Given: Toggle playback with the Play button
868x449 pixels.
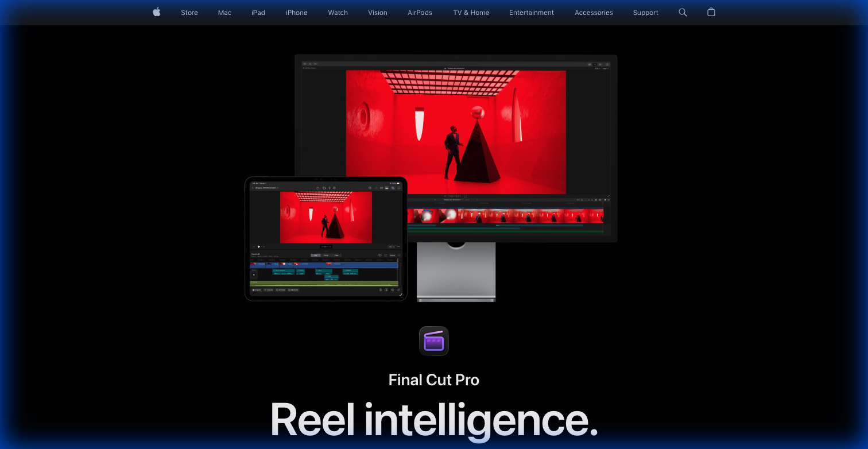Looking at the screenshot, I should click(259, 246).
